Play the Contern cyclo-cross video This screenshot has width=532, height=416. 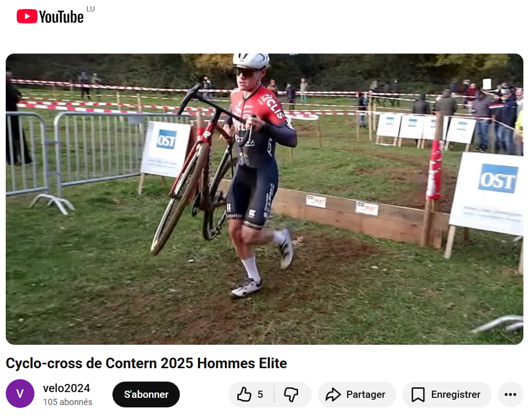point(264,199)
